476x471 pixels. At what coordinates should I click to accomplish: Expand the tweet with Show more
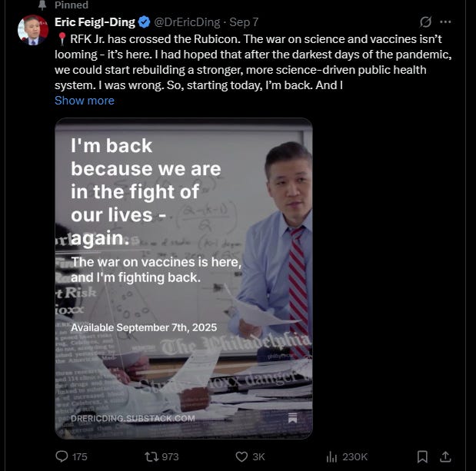tap(84, 101)
